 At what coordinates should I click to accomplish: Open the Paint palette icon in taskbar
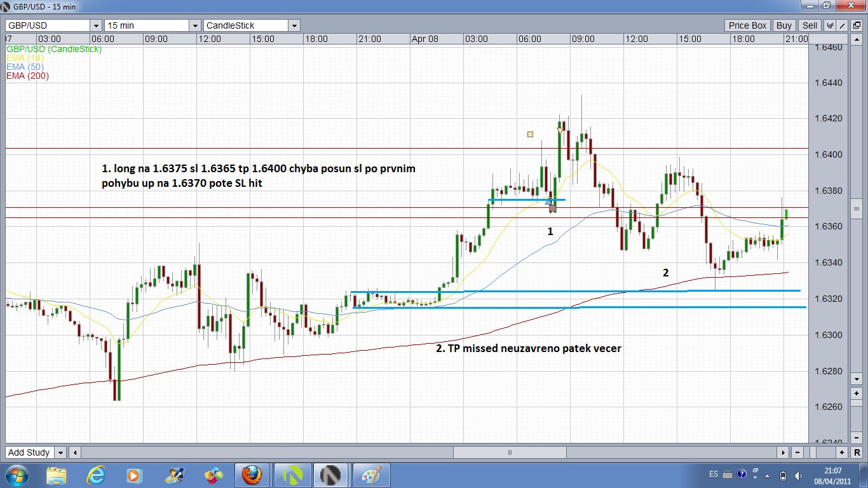(x=371, y=475)
